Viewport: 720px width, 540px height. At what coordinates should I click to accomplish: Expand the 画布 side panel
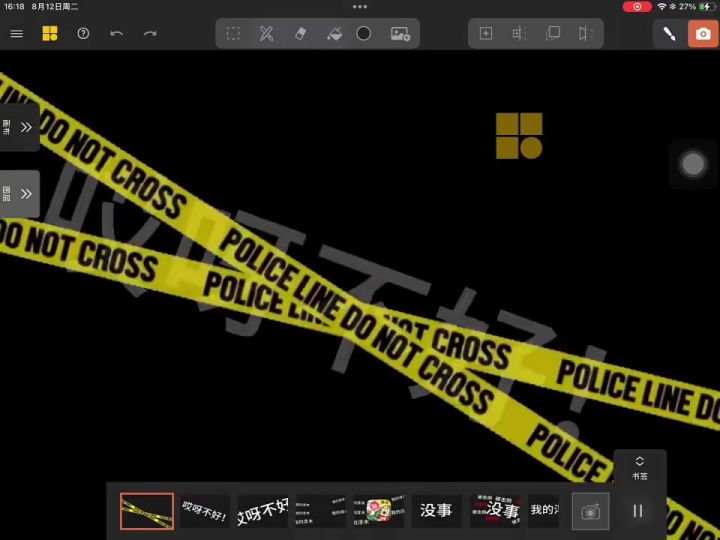pyautogui.click(x=18, y=127)
